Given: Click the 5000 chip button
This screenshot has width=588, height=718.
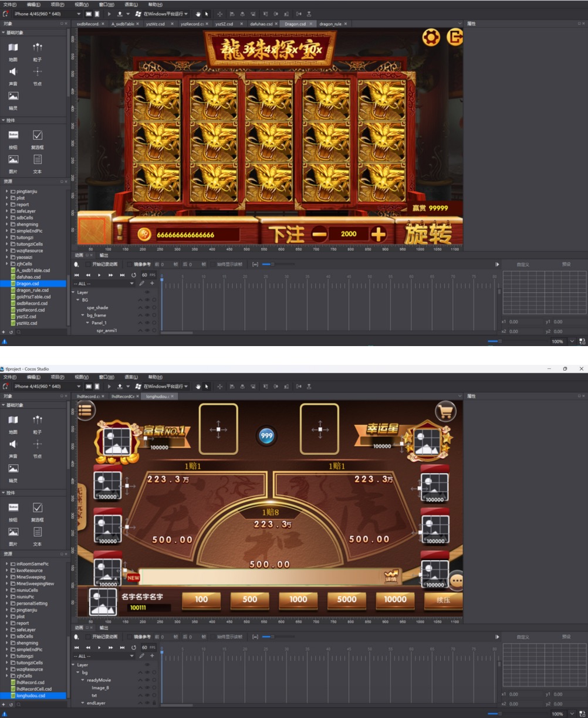Looking at the screenshot, I should [x=347, y=600].
